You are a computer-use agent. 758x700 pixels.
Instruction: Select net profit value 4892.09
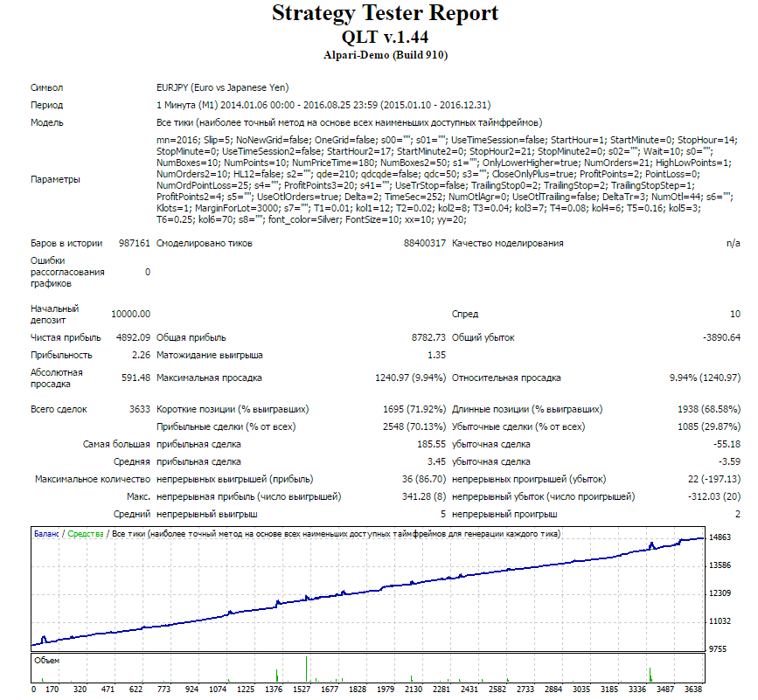(x=133, y=337)
